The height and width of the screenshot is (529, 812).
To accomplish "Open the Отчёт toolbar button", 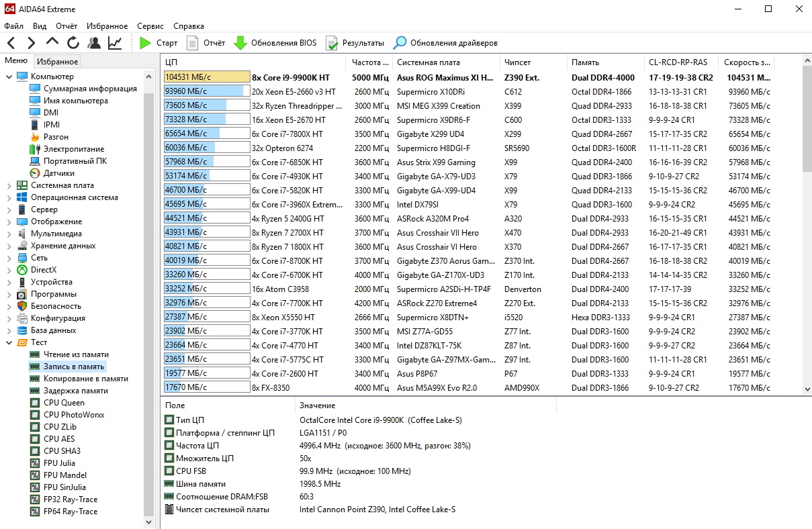I will [x=206, y=43].
